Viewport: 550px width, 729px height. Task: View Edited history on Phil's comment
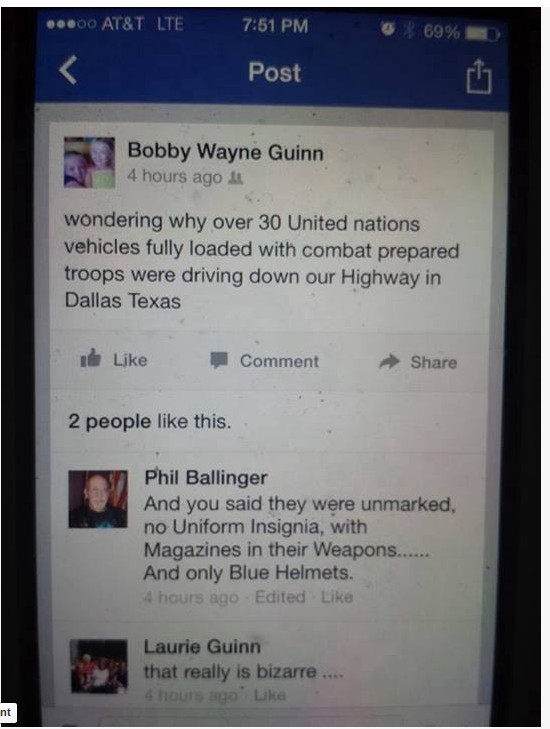pyautogui.click(x=280, y=596)
